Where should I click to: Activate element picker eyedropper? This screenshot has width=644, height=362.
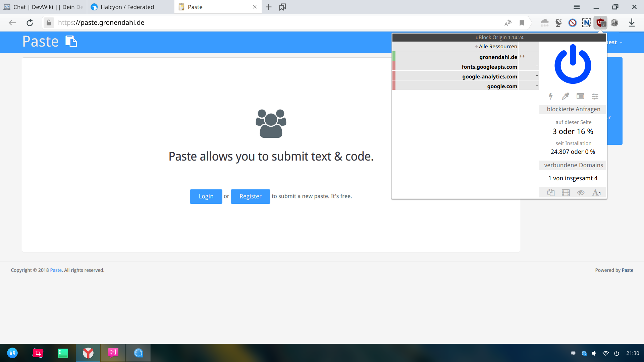(566, 97)
